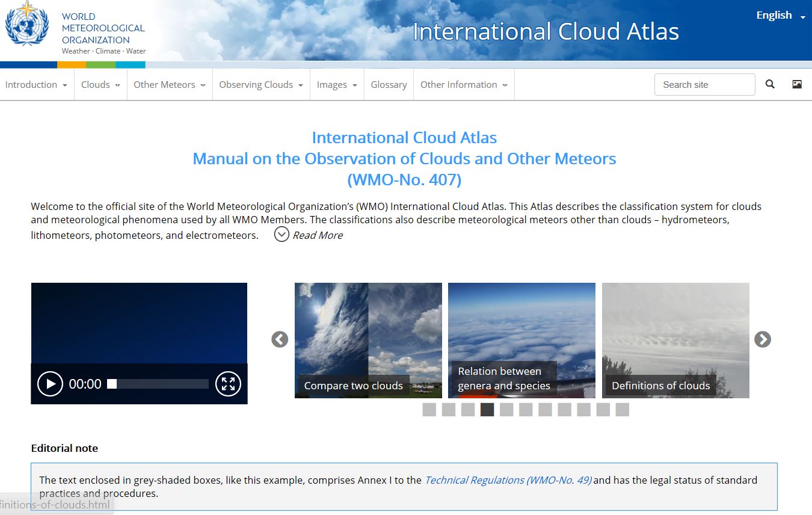Open Compare two clouds thumbnail
812x515 pixels.
point(368,341)
